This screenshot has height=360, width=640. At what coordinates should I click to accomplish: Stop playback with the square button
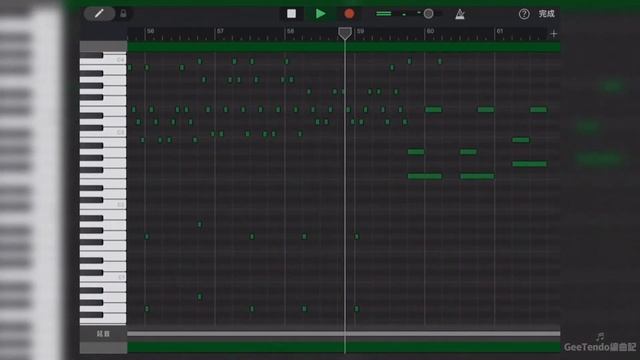point(291,14)
